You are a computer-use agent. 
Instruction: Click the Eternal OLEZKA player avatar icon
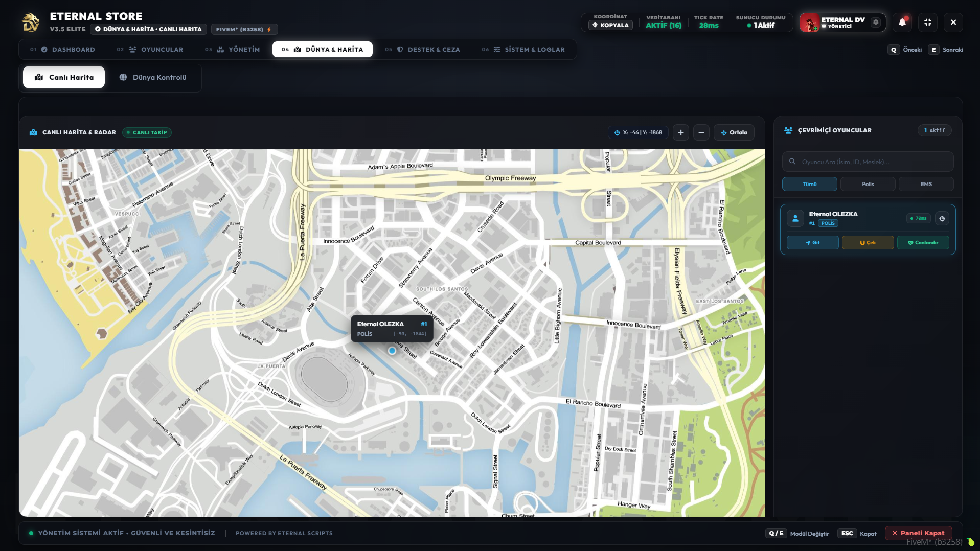tap(795, 219)
